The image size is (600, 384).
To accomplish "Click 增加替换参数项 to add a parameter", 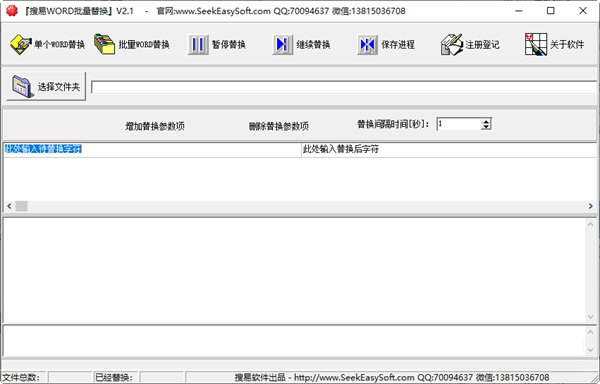I will point(155,126).
